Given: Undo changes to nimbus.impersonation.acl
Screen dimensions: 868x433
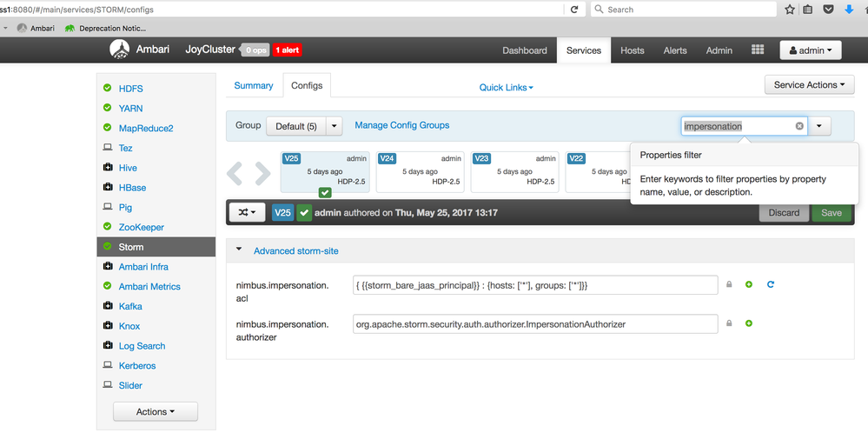Looking at the screenshot, I should pos(770,284).
